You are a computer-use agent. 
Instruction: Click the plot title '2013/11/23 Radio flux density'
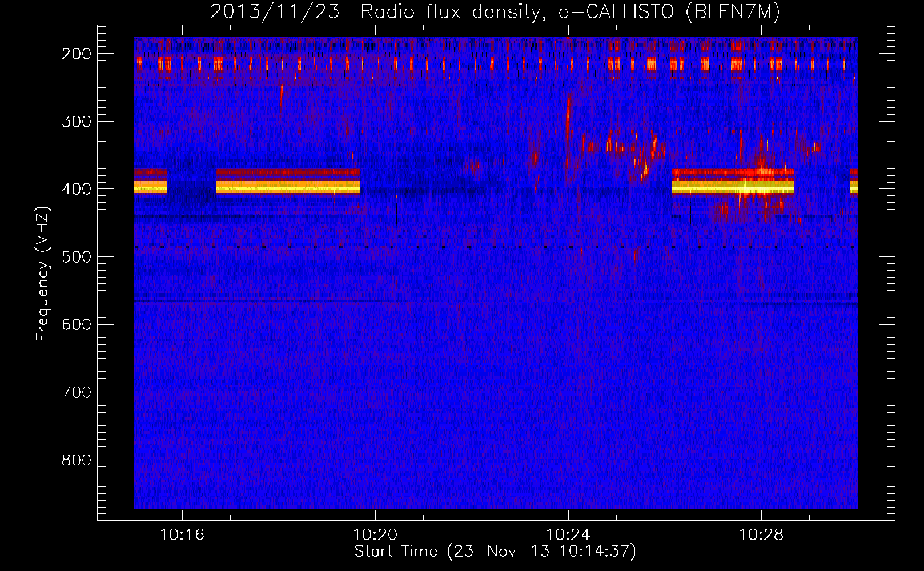click(x=376, y=12)
